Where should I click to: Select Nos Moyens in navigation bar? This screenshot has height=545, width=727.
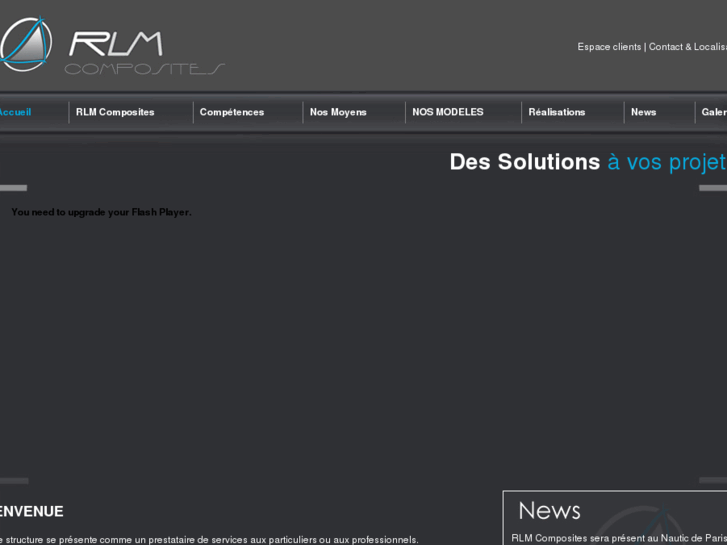pos(338,112)
